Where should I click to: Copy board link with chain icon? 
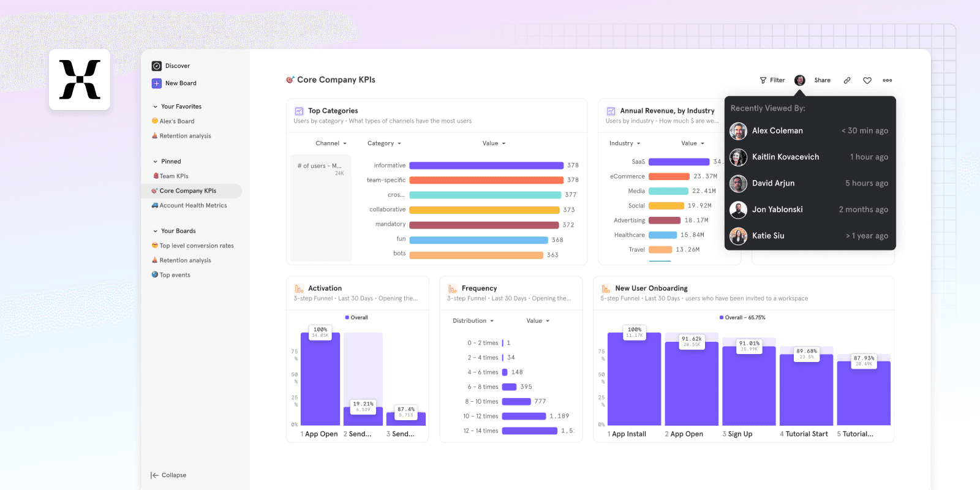coord(847,80)
